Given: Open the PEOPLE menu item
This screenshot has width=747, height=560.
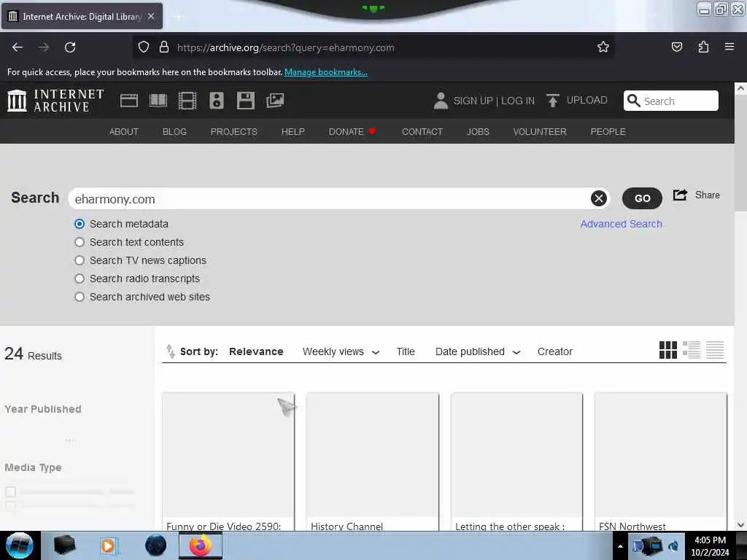Looking at the screenshot, I should [608, 131].
